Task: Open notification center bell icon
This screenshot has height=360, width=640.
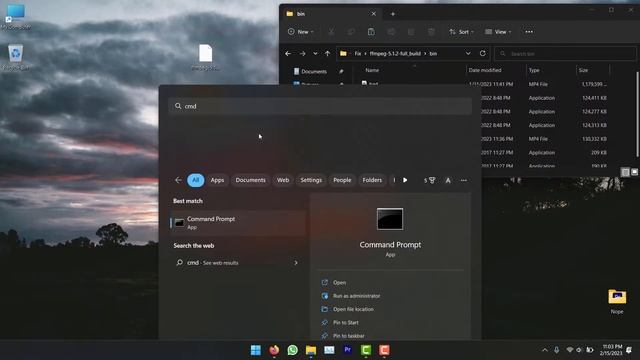Action: coord(629,350)
